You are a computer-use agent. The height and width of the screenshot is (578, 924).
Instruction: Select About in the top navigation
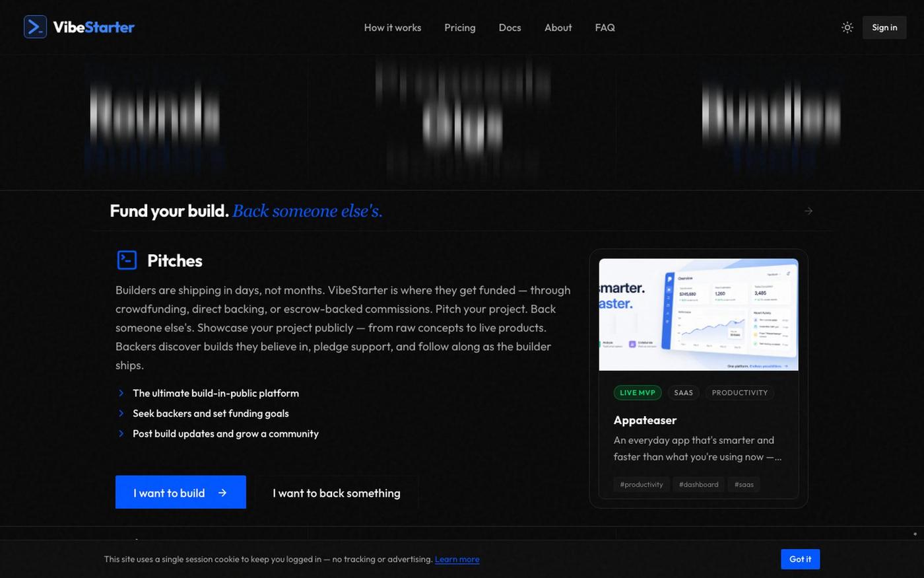coord(558,28)
